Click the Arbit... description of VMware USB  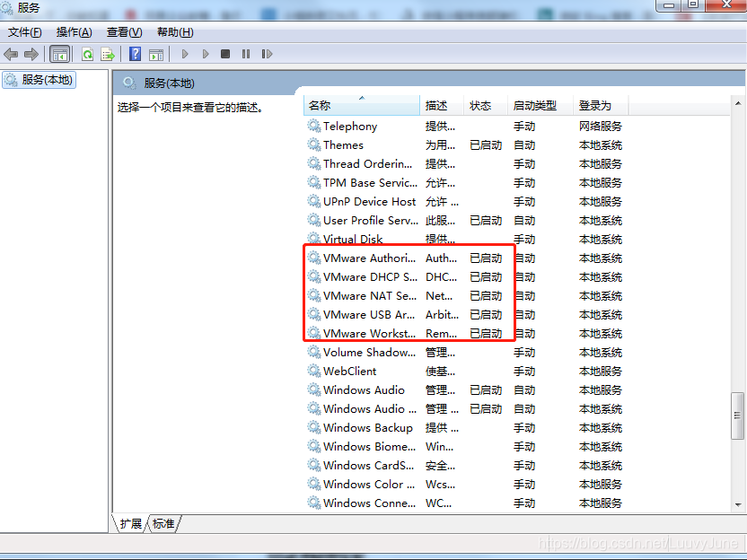[x=442, y=314]
